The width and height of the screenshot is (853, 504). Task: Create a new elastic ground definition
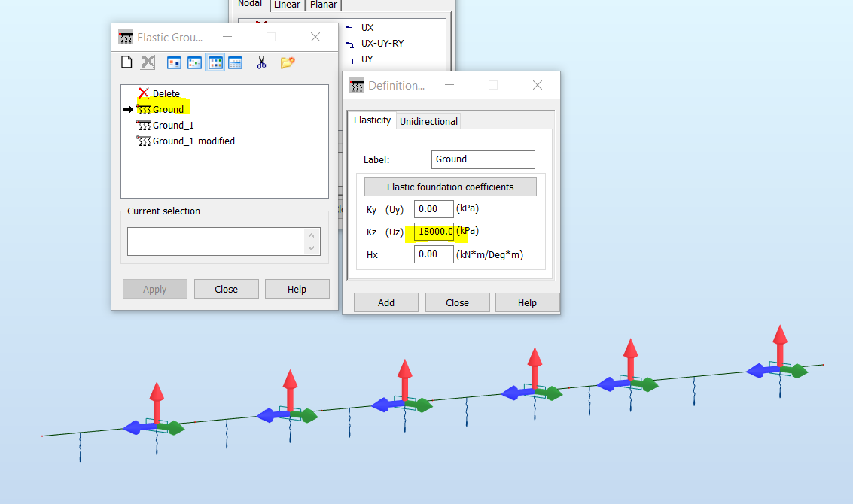(x=126, y=62)
